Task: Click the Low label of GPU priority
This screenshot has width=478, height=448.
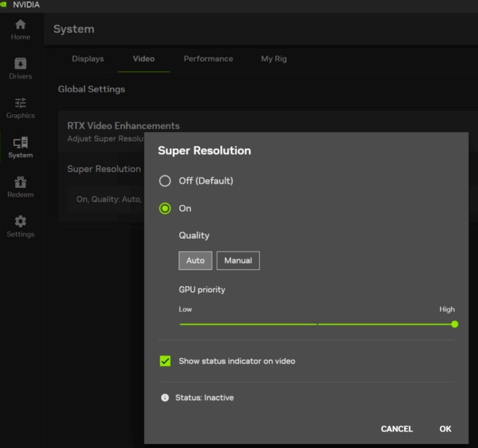Action: tap(185, 309)
